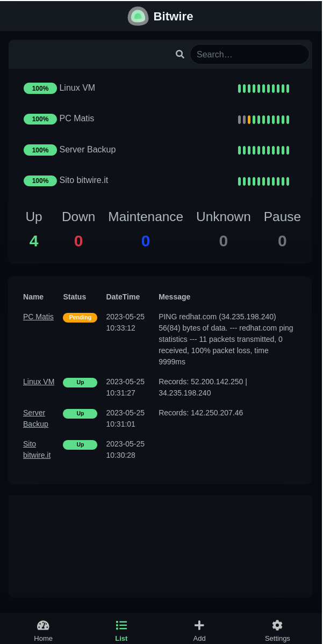The height and width of the screenshot is (644, 323).
Task: Open Settings gear icon
Action: point(277,625)
